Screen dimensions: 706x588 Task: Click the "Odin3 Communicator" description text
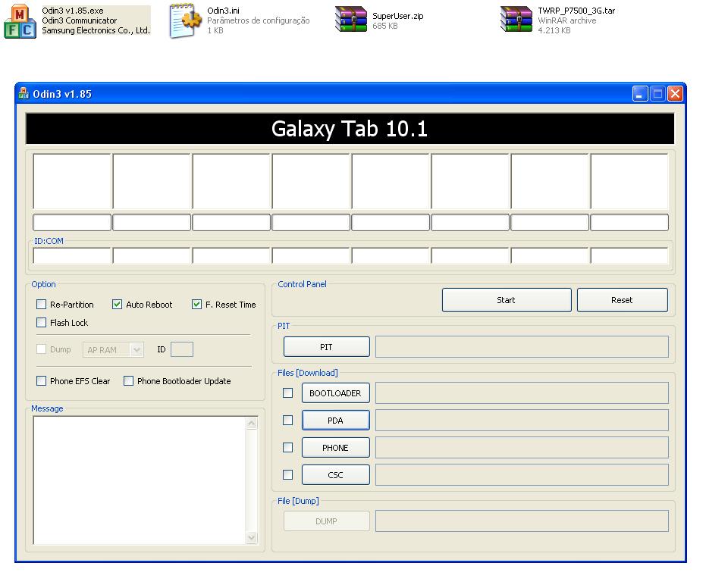[79, 20]
